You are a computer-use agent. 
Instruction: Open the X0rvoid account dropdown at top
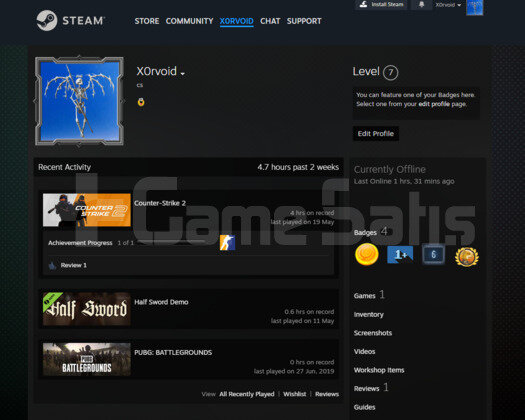pos(448,5)
